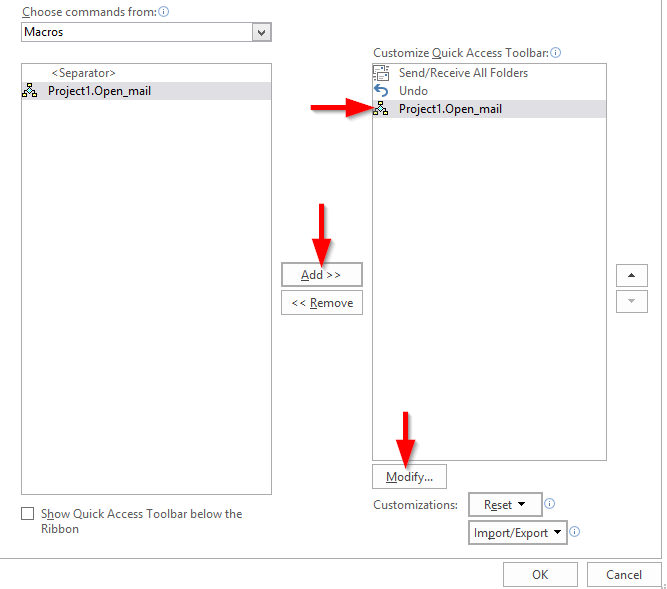Move selected command up with arrow button

click(632, 276)
